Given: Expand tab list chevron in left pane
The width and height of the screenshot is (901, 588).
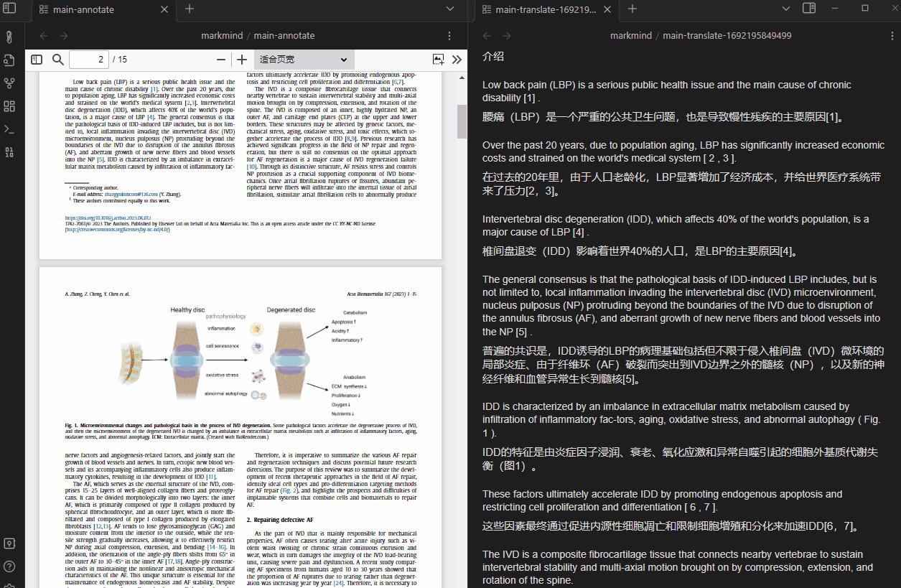Looking at the screenshot, I should coord(450,9).
